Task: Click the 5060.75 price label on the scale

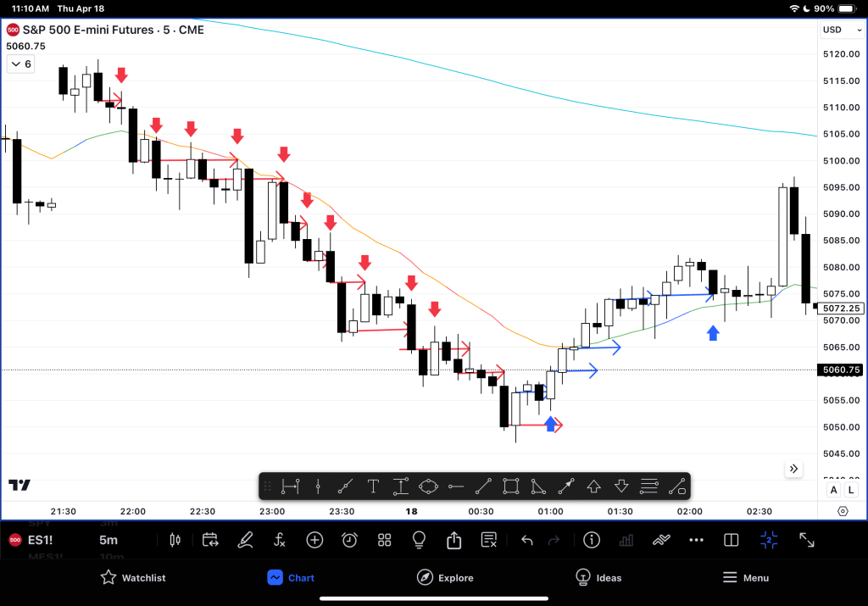Action: point(839,370)
